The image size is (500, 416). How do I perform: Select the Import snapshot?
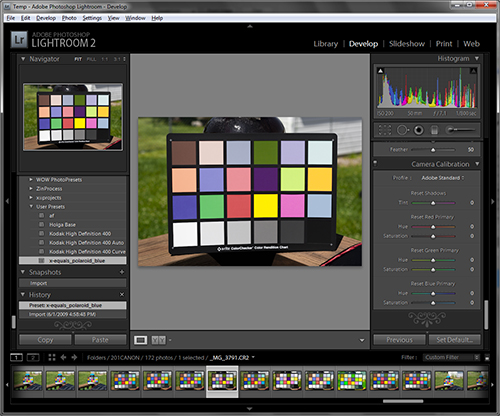coord(73,283)
